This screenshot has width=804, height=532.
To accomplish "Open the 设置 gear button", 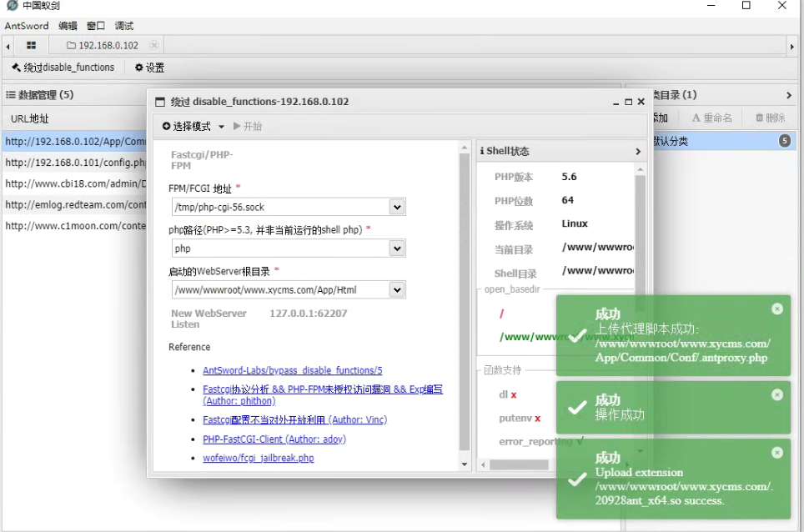I will click(149, 68).
